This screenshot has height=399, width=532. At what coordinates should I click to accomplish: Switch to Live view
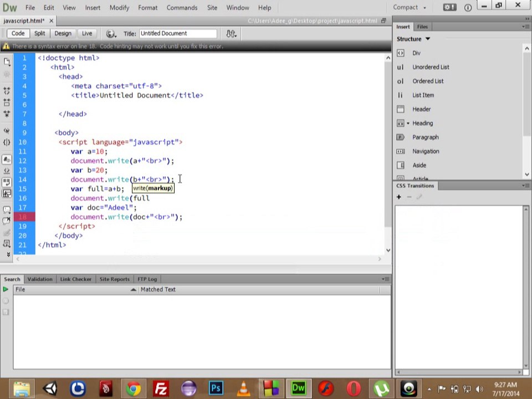tap(87, 33)
